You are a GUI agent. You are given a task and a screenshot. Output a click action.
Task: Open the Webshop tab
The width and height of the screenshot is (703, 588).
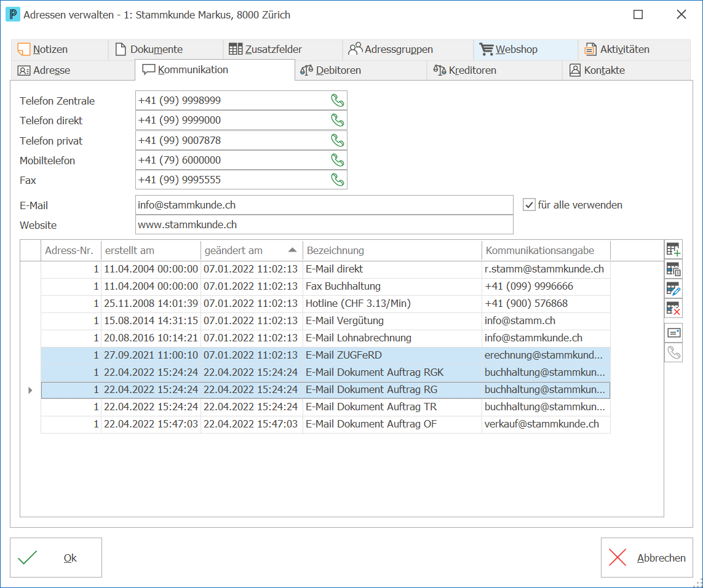pos(525,49)
